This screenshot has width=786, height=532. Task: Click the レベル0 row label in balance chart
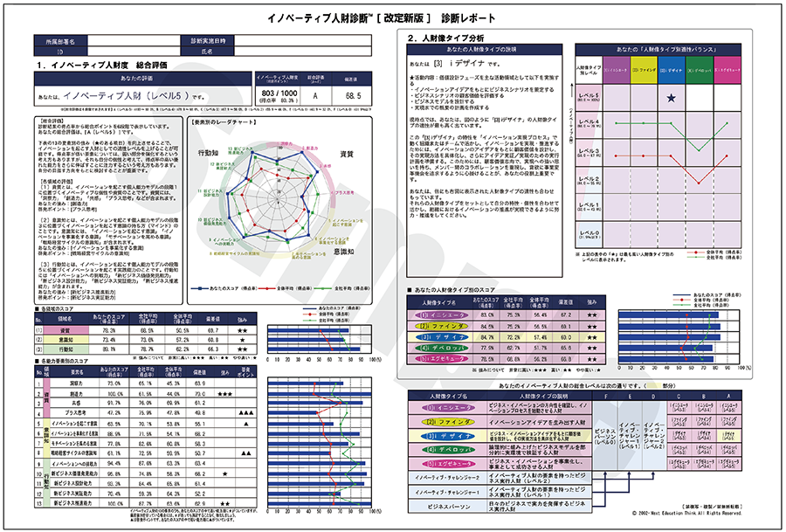click(x=589, y=234)
